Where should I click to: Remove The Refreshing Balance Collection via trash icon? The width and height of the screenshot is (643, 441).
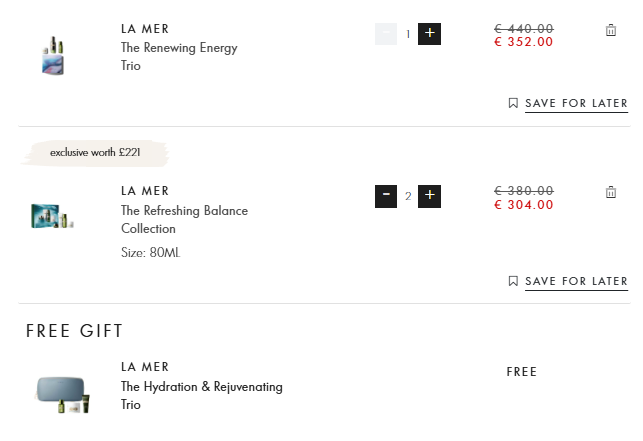[611, 192]
